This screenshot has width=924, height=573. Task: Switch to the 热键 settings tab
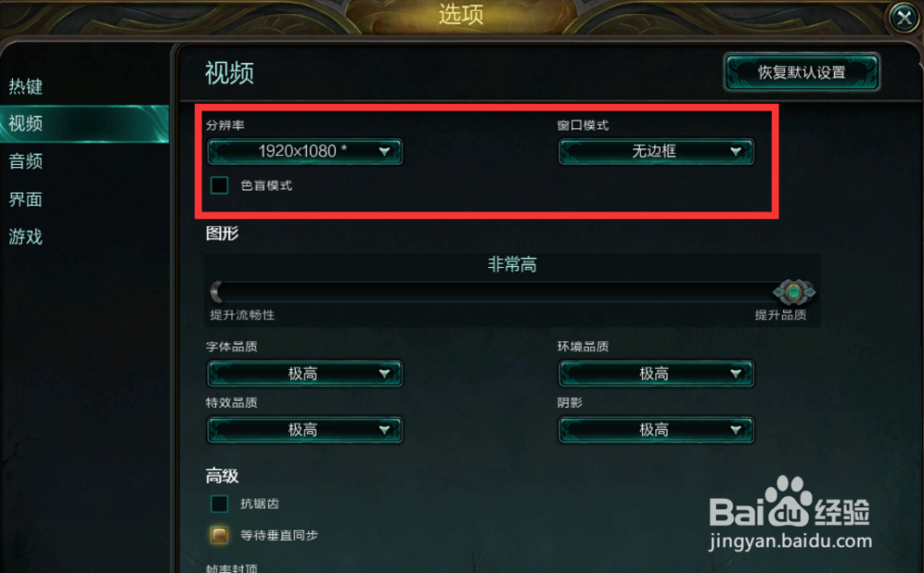(x=26, y=87)
